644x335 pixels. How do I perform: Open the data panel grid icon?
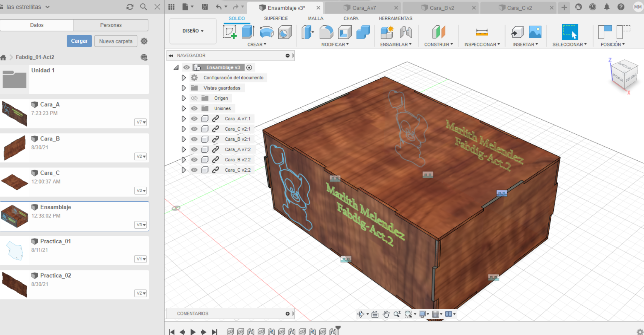click(x=172, y=7)
